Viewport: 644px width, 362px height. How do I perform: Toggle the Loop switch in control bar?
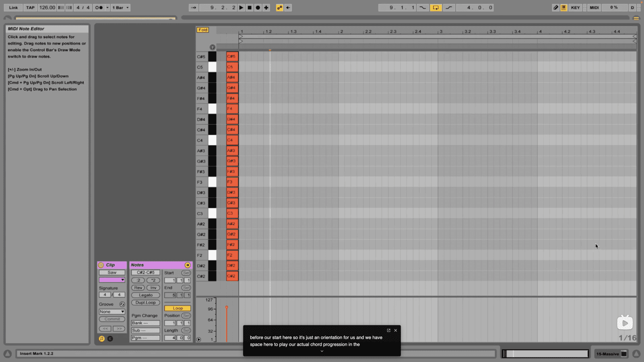click(x=436, y=8)
